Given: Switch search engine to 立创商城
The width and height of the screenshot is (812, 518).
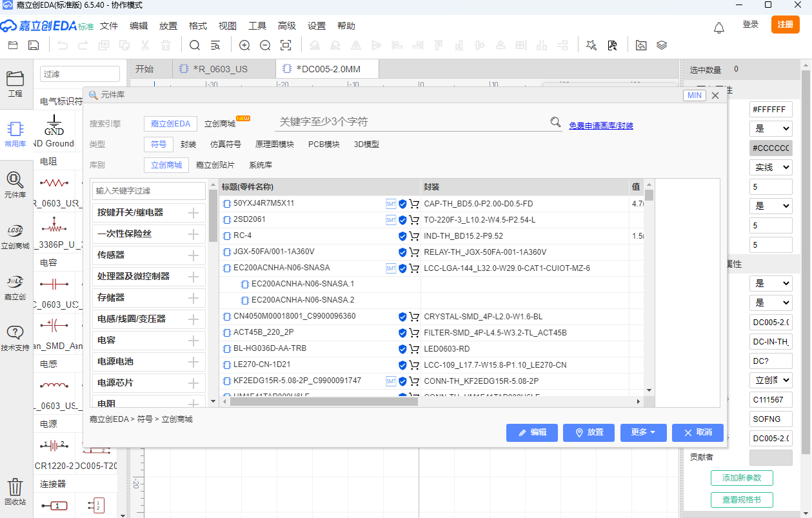Looking at the screenshot, I should pos(220,124).
